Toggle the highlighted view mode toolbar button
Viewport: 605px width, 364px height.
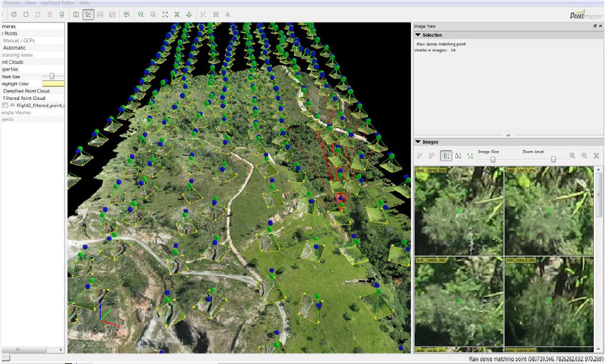[x=88, y=14]
